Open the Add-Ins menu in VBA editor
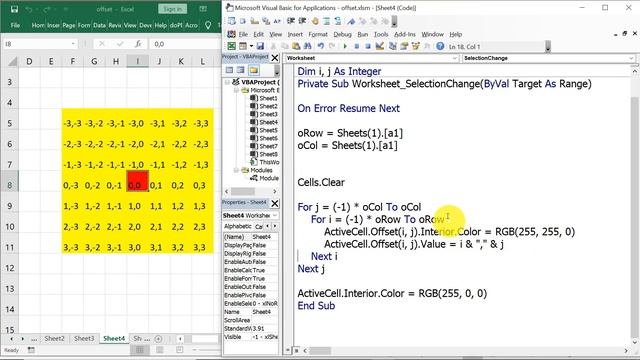 point(404,34)
